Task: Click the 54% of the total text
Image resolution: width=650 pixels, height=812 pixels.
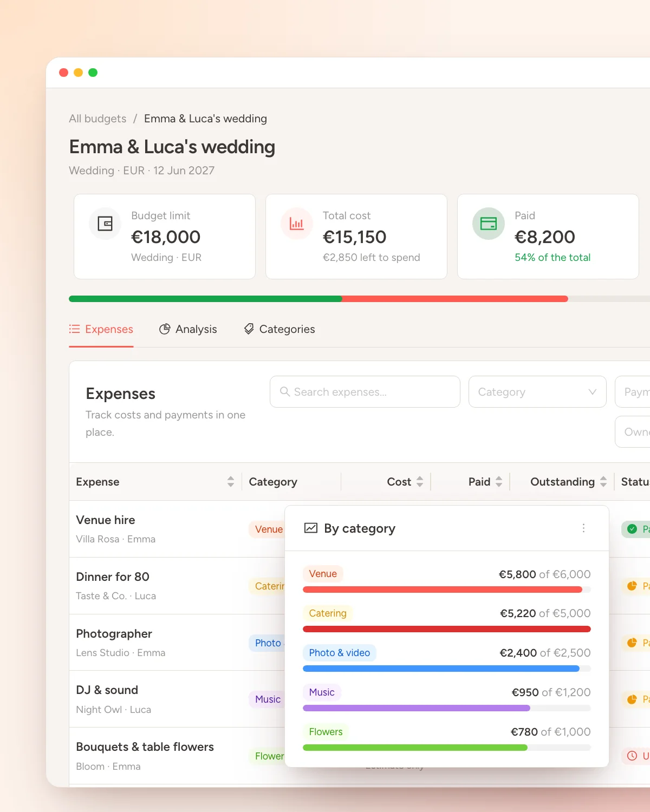Action: pos(552,258)
